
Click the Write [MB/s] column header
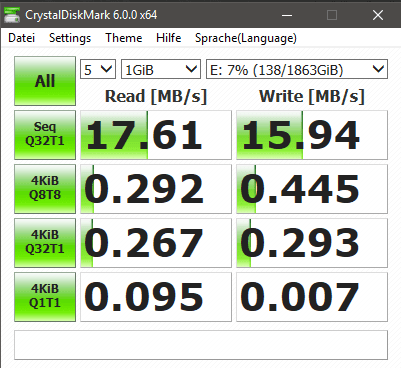click(312, 96)
